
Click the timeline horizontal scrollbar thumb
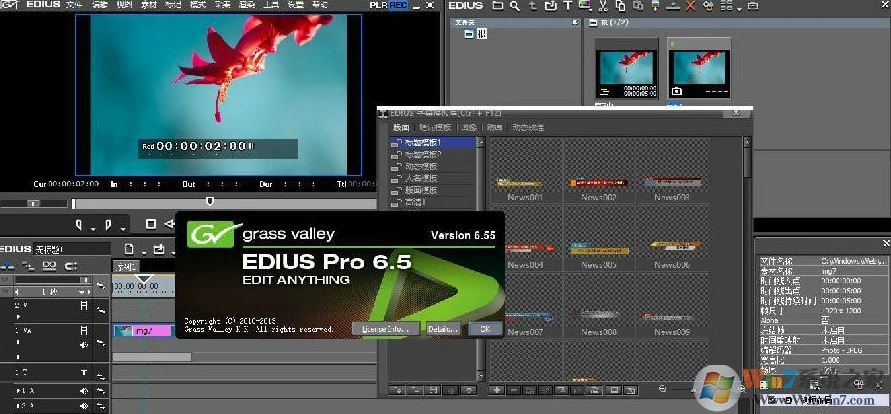point(152,357)
